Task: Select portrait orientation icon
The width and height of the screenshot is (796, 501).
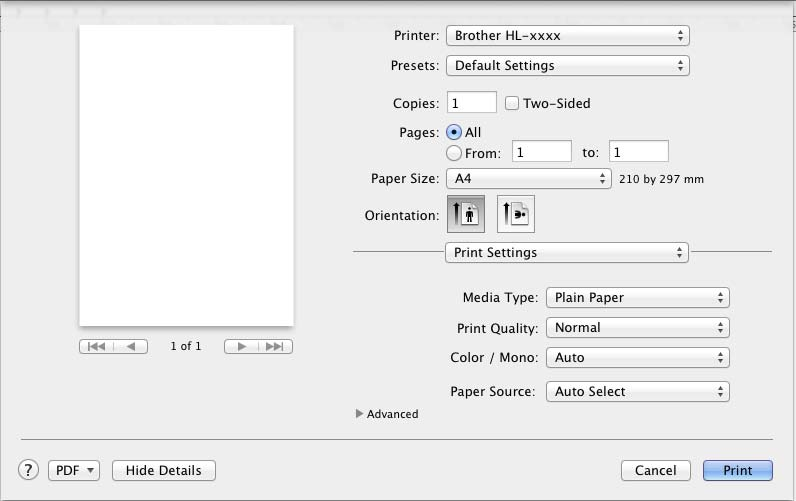Action: [x=466, y=214]
